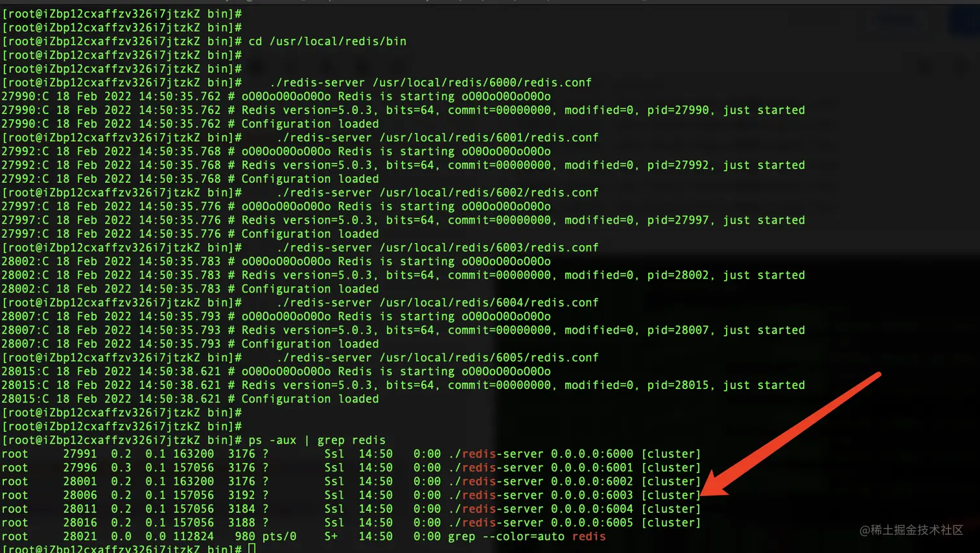
Task: Click 'Configuration loaded' on the 27992:C line
Action: tap(310, 179)
